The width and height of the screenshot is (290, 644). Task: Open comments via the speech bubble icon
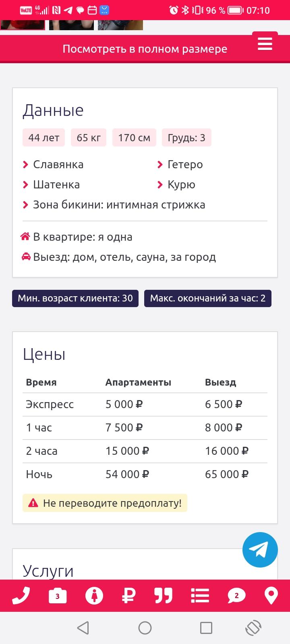pyautogui.click(x=236, y=596)
